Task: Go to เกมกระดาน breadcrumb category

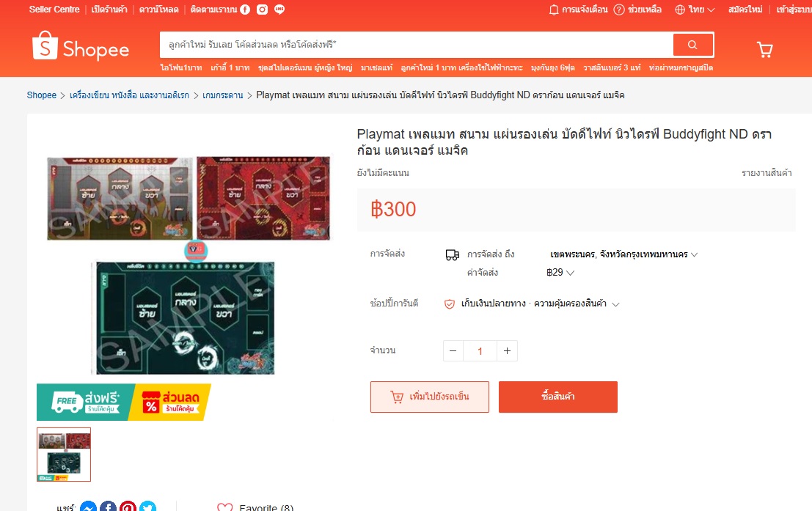Action: (x=223, y=95)
